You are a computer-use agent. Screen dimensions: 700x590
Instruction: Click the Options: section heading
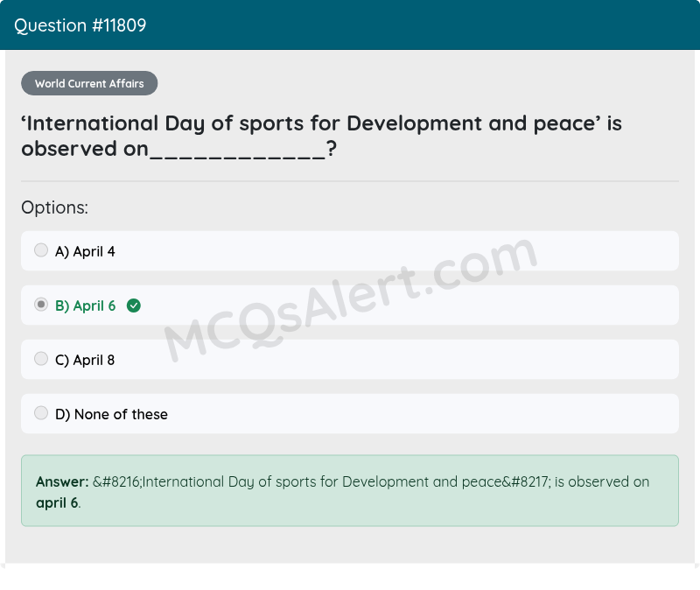coord(54,207)
